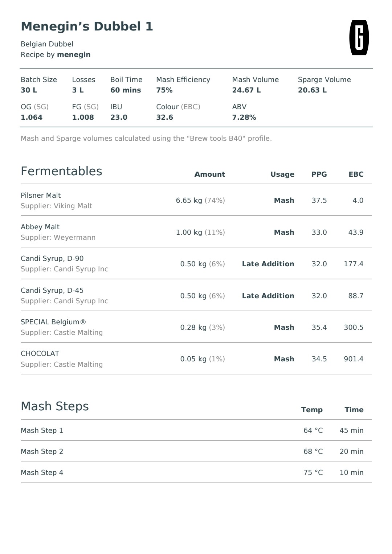Click the EBC column header
The image size is (392, 554).
(x=356, y=174)
